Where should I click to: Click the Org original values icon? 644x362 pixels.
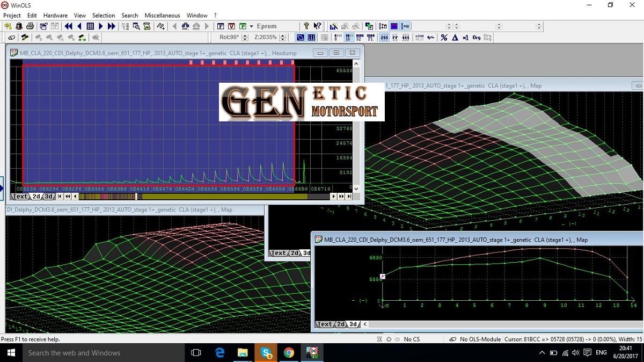pos(476,38)
